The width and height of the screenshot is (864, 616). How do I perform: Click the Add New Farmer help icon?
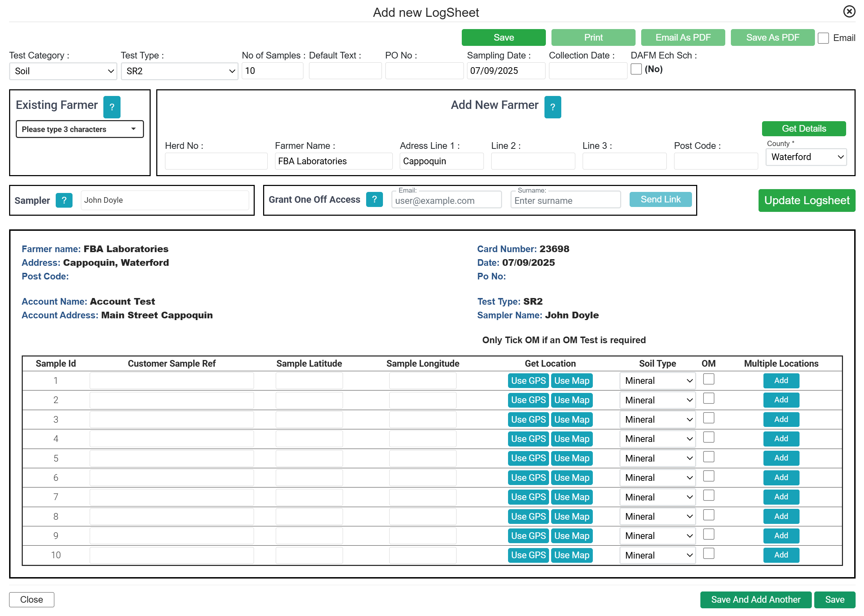(552, 107)
